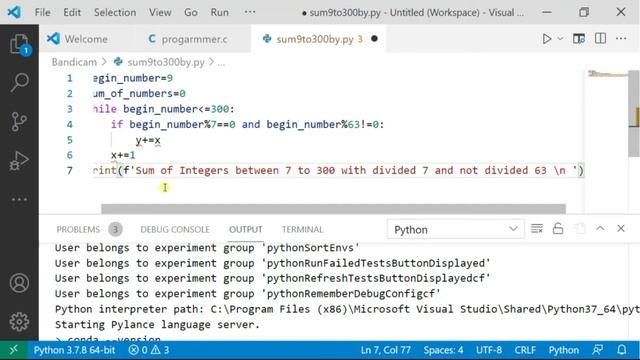Show hidden menu bar items ellipsis
This screenshot has height=360, width=640.
pos(250,12)
